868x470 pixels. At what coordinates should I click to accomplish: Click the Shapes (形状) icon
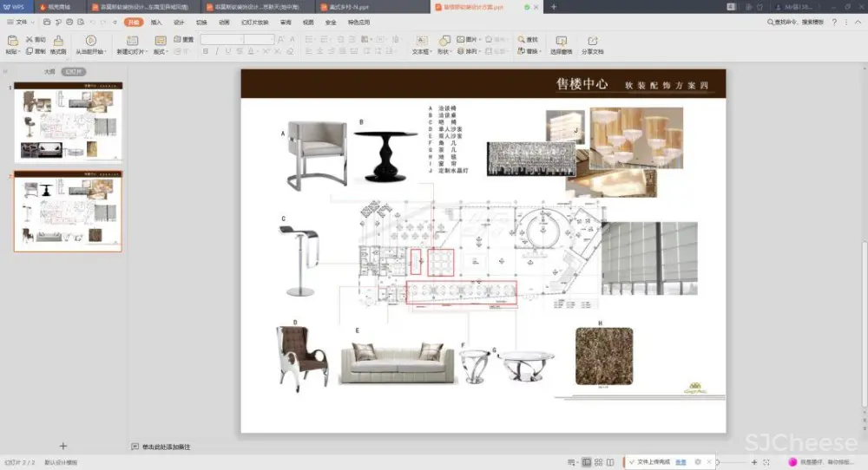click(444, 41)
